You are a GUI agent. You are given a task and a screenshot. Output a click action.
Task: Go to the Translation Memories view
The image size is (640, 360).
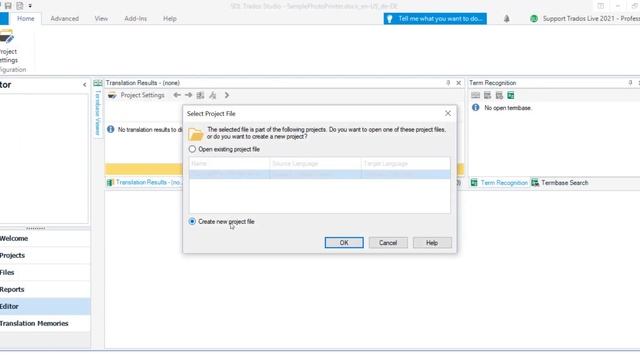[x=45, y=323]
